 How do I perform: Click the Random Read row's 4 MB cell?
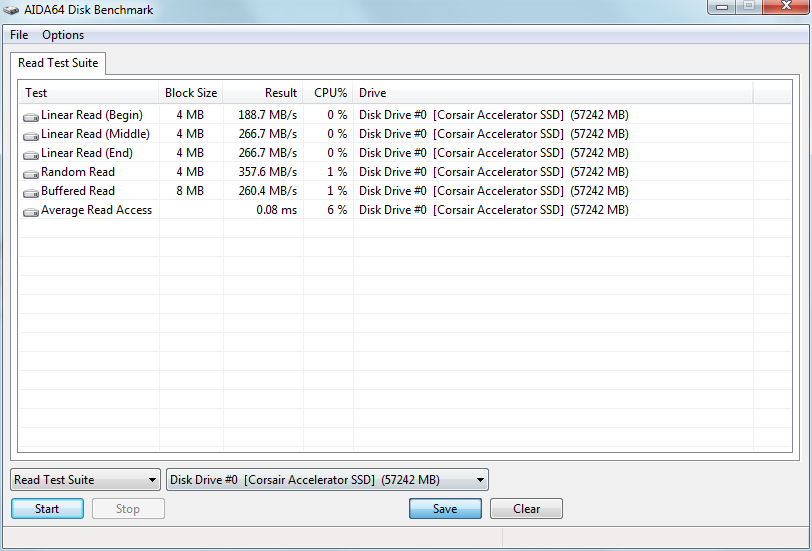(x=190, y=172)
